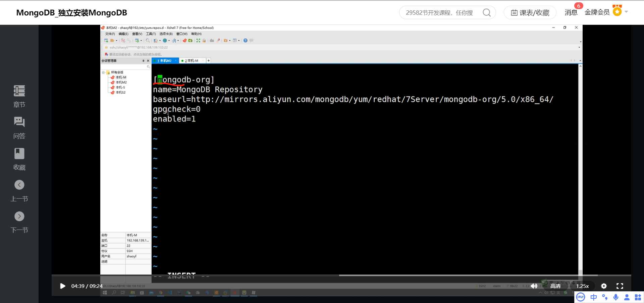
Task: Open 课表/收藏 button
Action: (x=530, y=13)
